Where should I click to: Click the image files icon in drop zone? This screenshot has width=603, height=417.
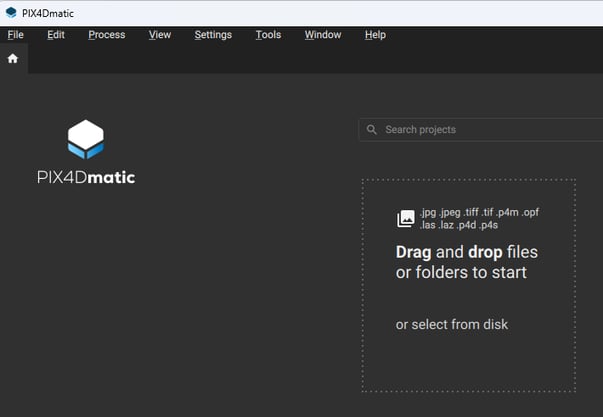click(405, 218)
